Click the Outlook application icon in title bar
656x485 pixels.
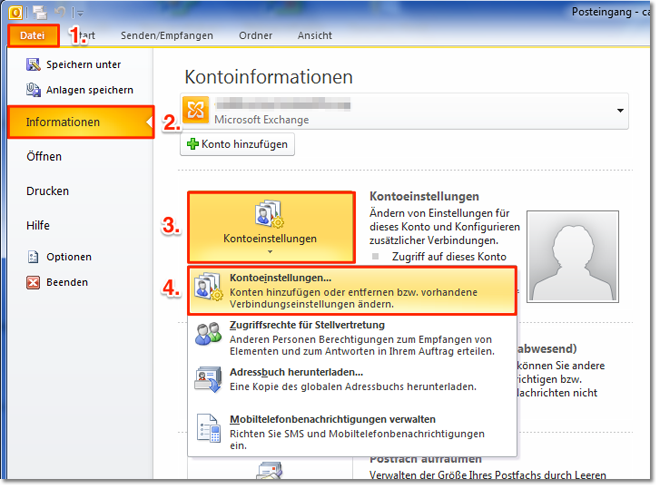15,13
